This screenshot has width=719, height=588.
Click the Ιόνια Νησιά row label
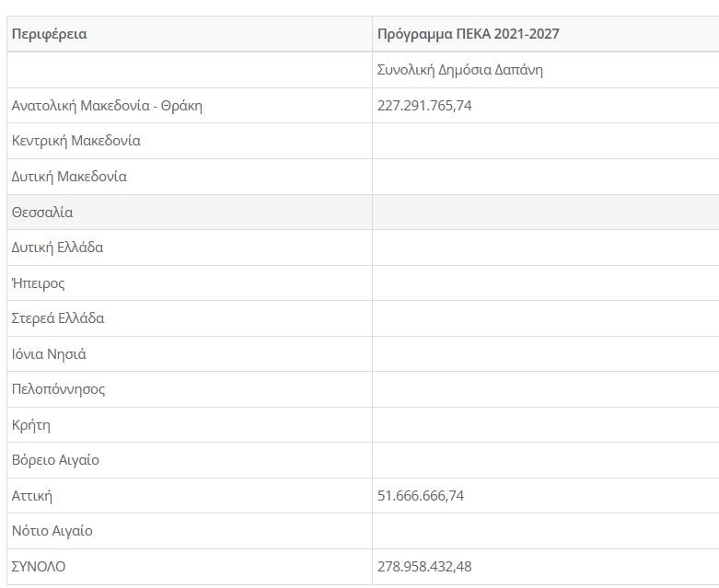[49, 353]
